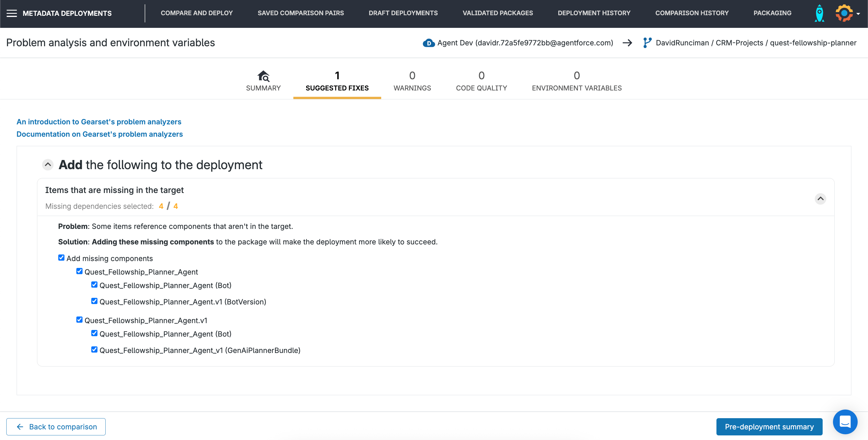Collapse the Items missing in target panel
Screen dimensions: 868x440
pos(820,198)
